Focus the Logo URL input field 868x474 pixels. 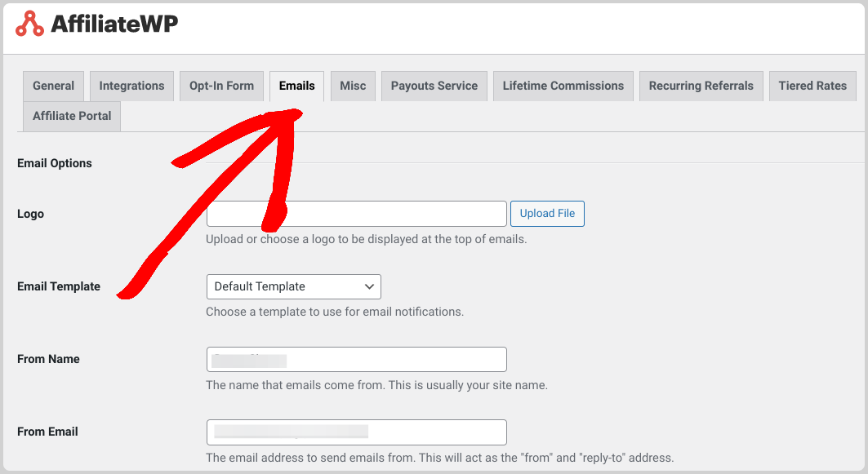click(357, 214)
